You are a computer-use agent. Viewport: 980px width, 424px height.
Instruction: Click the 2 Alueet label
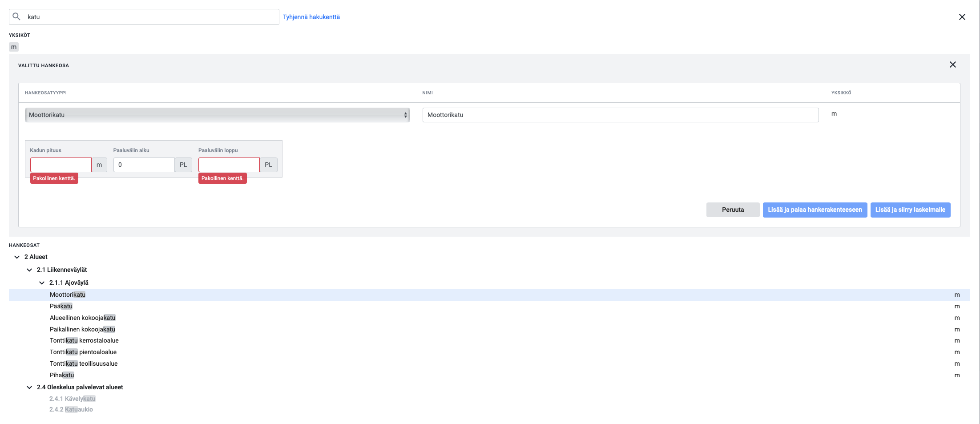(x=36, y=257)
